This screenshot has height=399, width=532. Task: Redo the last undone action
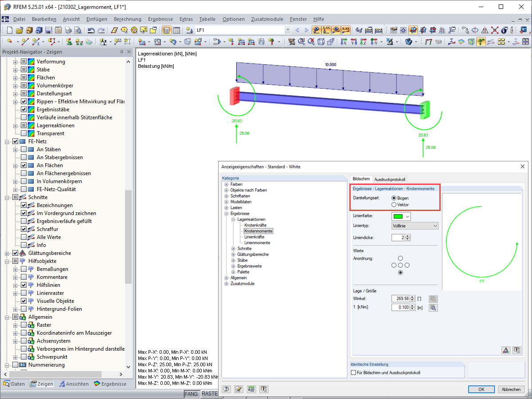pos(102,30)
